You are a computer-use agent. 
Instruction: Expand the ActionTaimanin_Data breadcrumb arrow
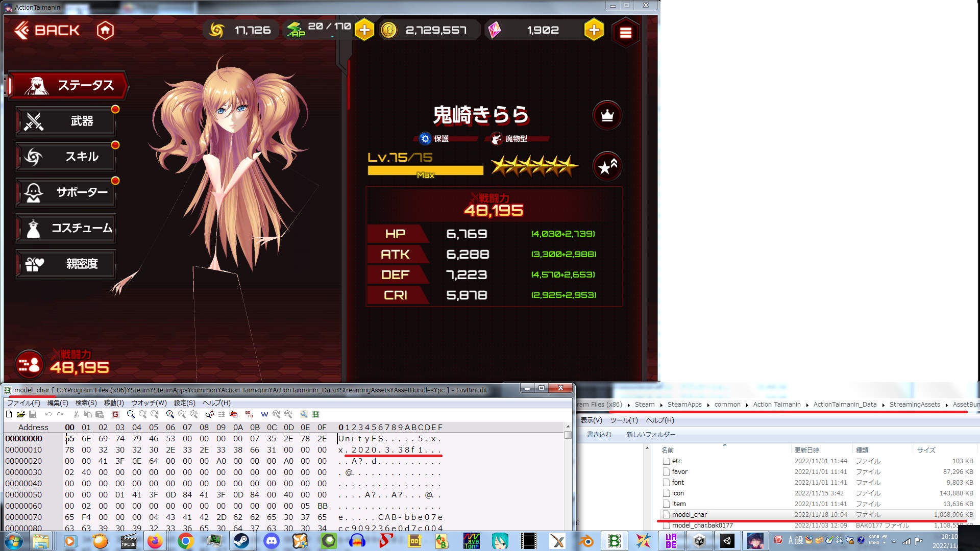tap(883, 405)
